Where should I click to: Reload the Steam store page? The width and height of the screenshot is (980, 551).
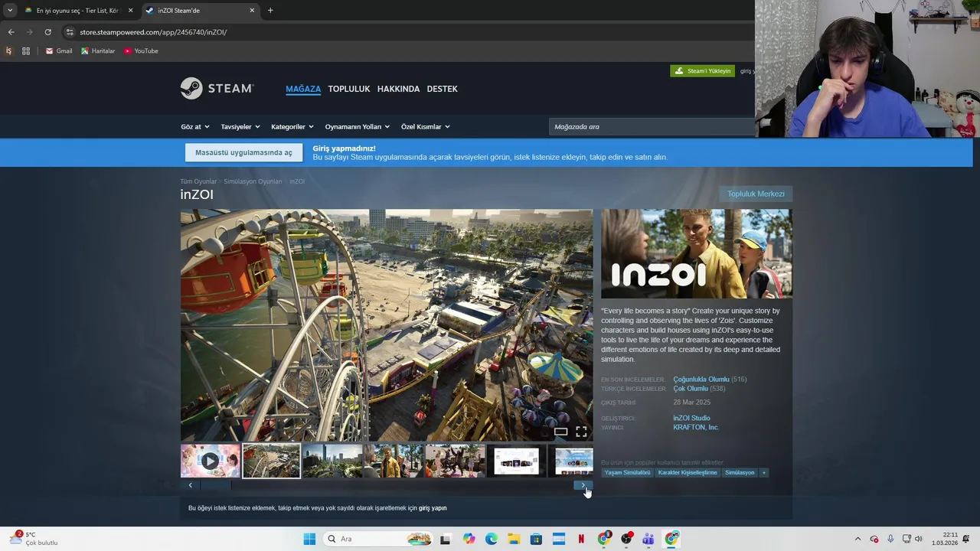pyautogui.click(x=47, y=32)
